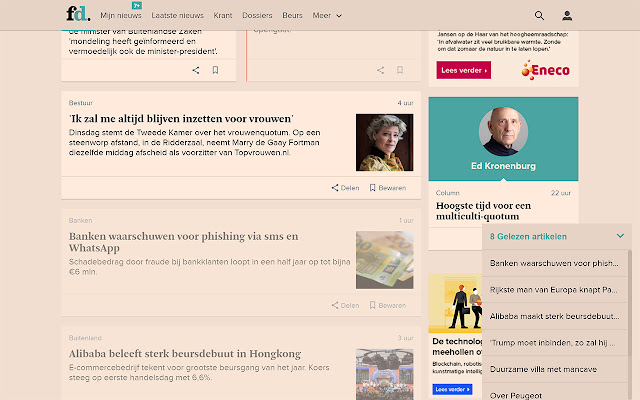The height and width of the screenshot is (400, 640).
Task: Click the fd. logo in header
Action: (78, 14)
